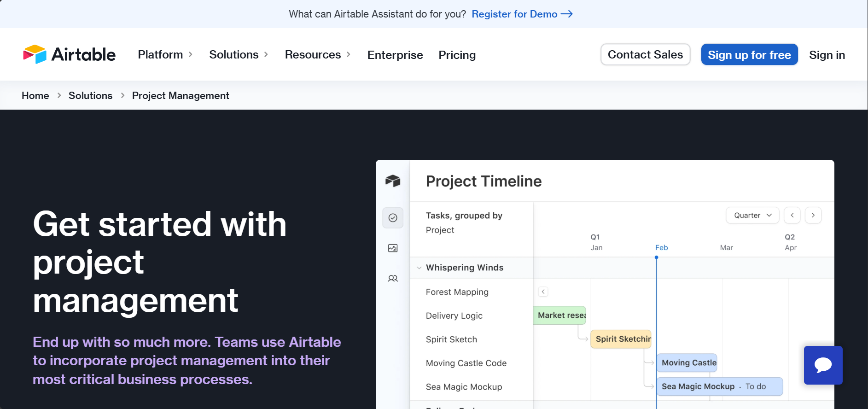
Task: Click the people group sidebar icon
Action: coord(393,279)
